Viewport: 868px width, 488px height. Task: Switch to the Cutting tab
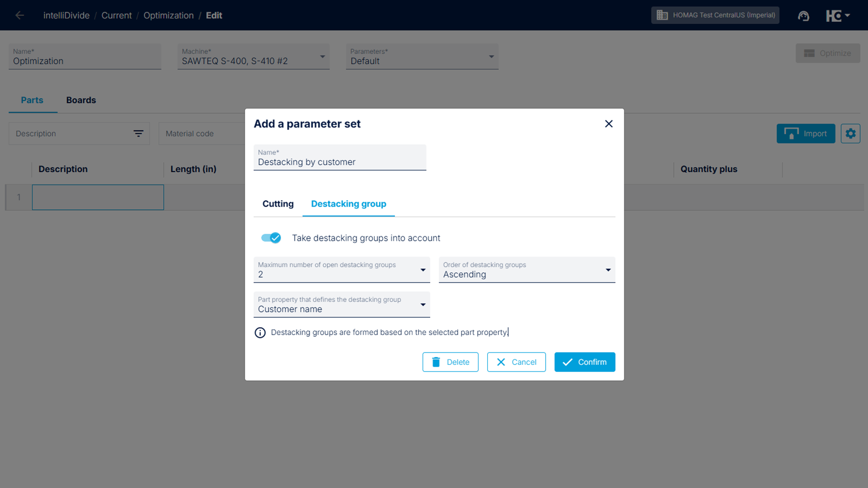tap(278, 204)
